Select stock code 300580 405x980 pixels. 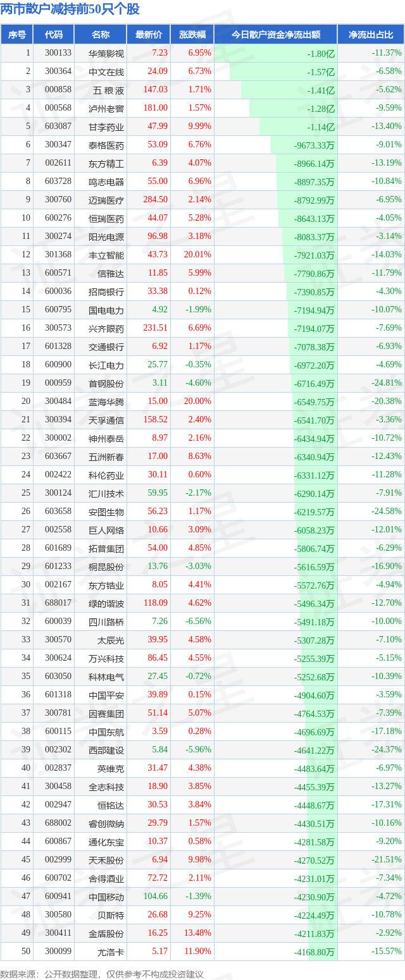tap(58, 915)
